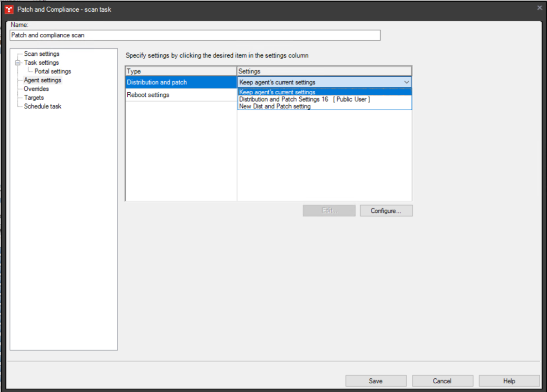Image resolution: width=547 pixels, height=392 pixels.
Task: Click the Configure button
Action: click(386, 210)
